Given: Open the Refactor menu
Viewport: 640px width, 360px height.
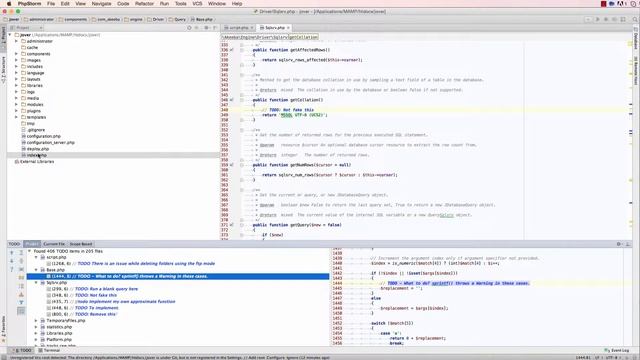Looking at the screenshot, I should (x=144, y=4).
